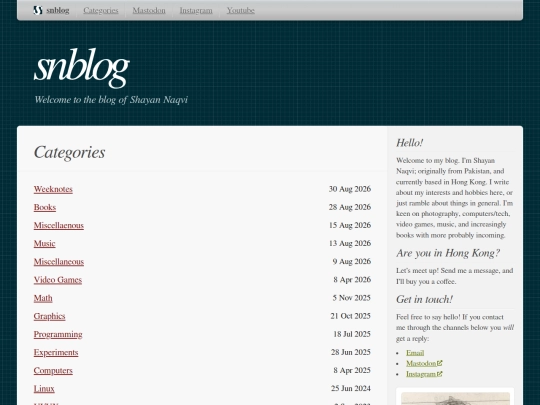
Task: Click the '18 Jul 2025' date text
Action: (352, 334)
